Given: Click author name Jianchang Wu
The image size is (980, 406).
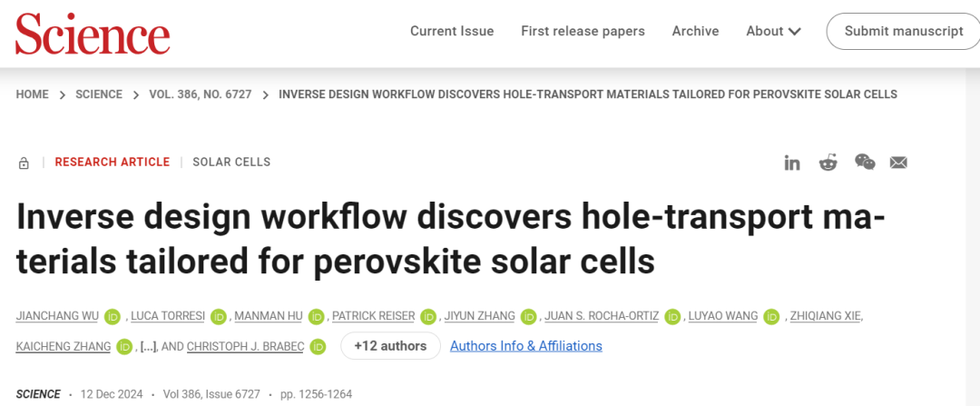Looking at the screenshot, I should [x=57, y=317].
